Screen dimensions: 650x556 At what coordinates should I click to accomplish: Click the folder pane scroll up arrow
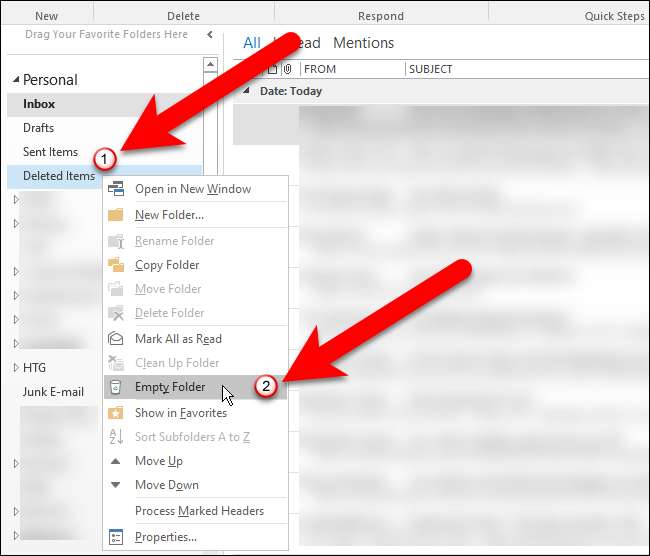[x=210, y=64]
